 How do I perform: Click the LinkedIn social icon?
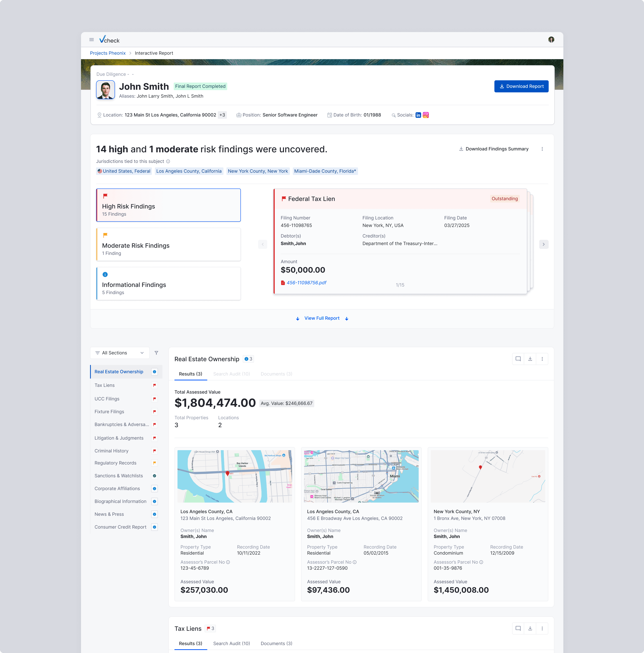[x=418, y=115]
